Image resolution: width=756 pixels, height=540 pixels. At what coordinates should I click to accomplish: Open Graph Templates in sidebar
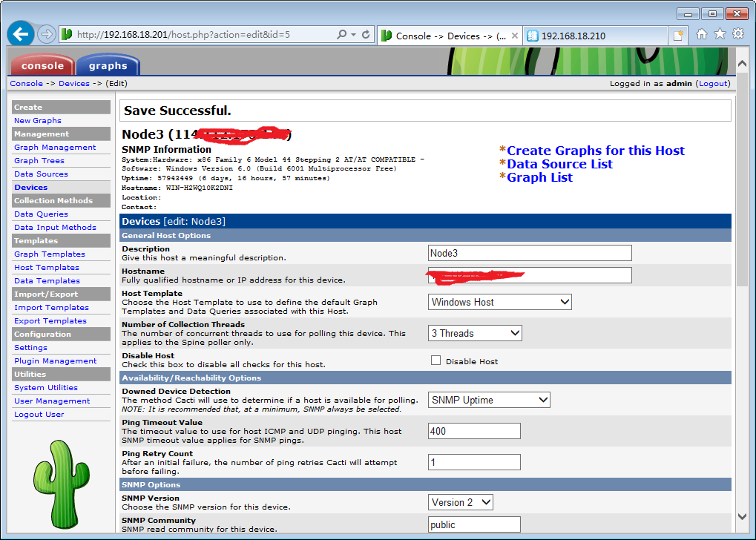(x=49, y=254)
